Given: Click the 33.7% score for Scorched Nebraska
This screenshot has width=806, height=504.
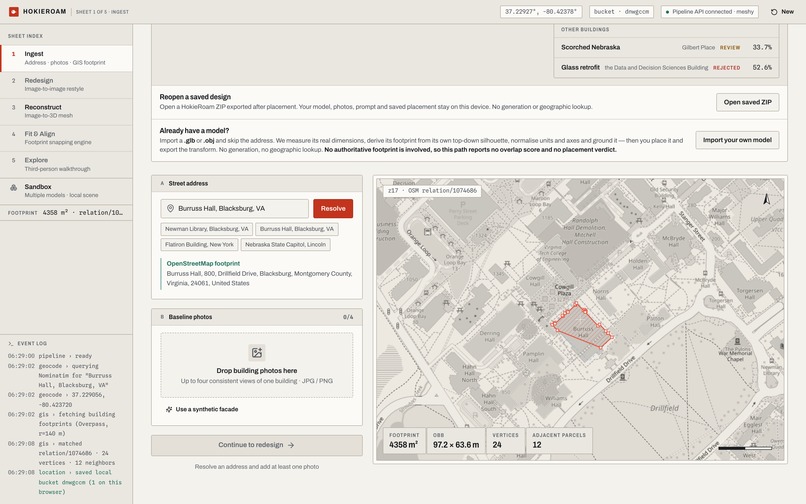Looking at the screenshot, I should [762, 47].
